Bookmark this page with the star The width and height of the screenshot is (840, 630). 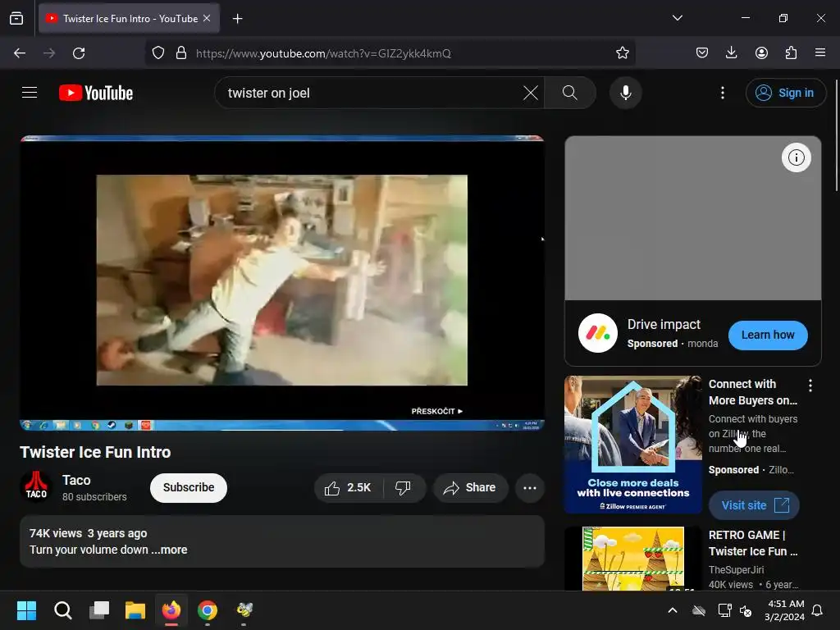(x=622, y=52)
